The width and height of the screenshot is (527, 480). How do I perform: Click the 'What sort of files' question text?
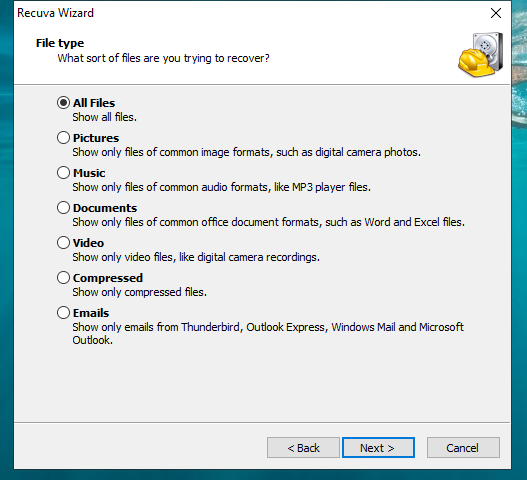click(x=163, y=58)
